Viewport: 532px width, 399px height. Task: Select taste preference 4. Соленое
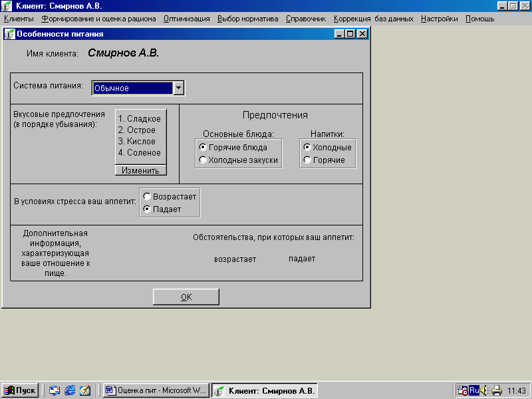click(x=140, y=153)
